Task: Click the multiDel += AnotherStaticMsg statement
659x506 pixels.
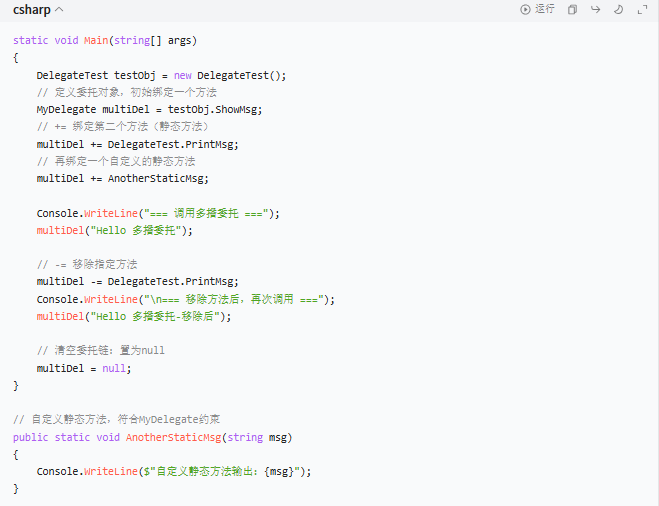Action: pyautogui.click(x=122, y=178)
